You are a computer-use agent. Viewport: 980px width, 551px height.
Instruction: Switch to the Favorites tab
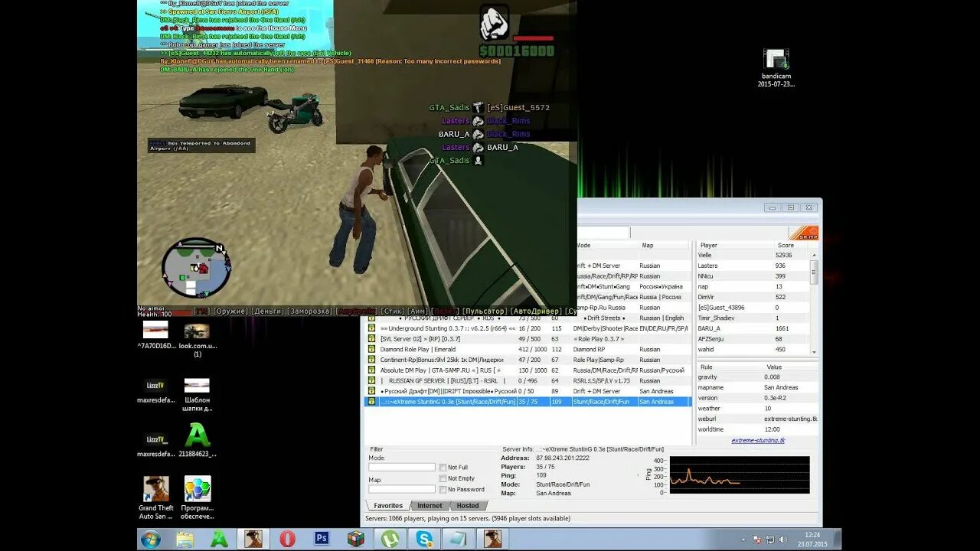(x=388, y=506)
